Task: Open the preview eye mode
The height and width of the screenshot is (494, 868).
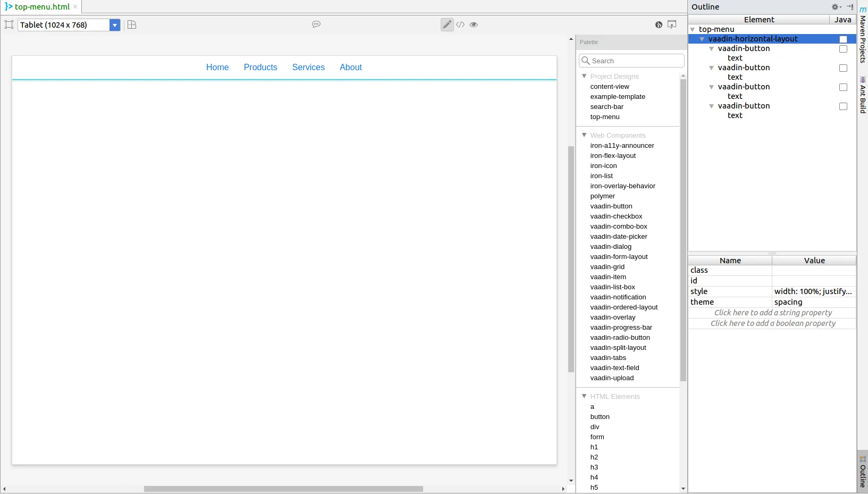Action: (473, 24)
